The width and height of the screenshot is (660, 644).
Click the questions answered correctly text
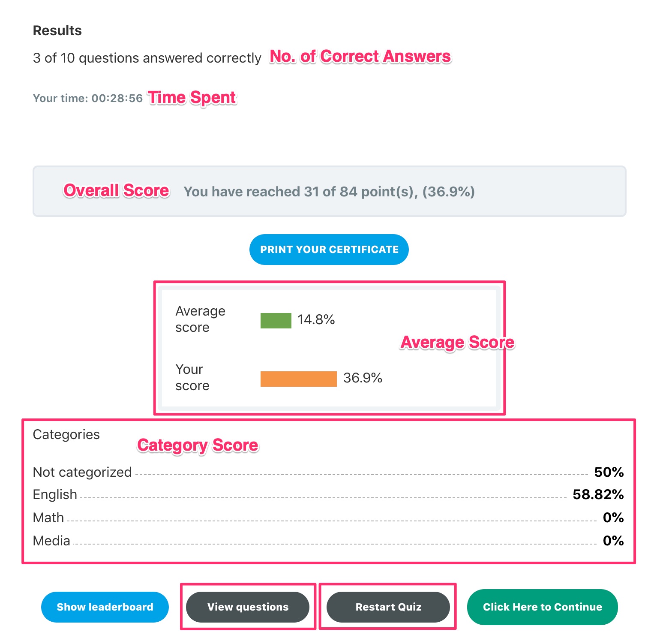(147, 58)
